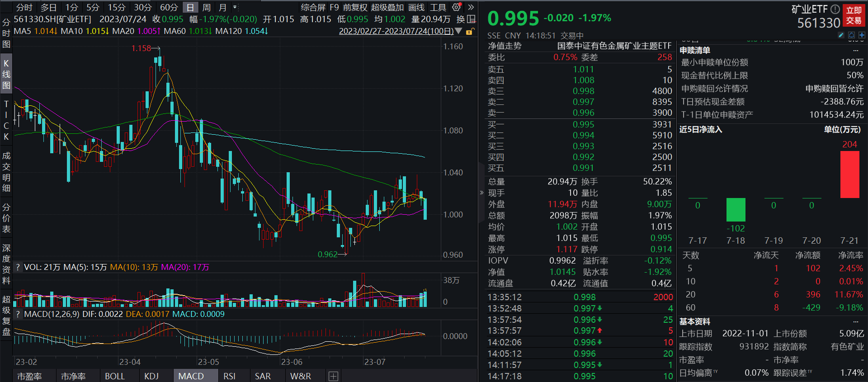Click the 立即交易 trade button
868x382 pixels.
[854, 15]
